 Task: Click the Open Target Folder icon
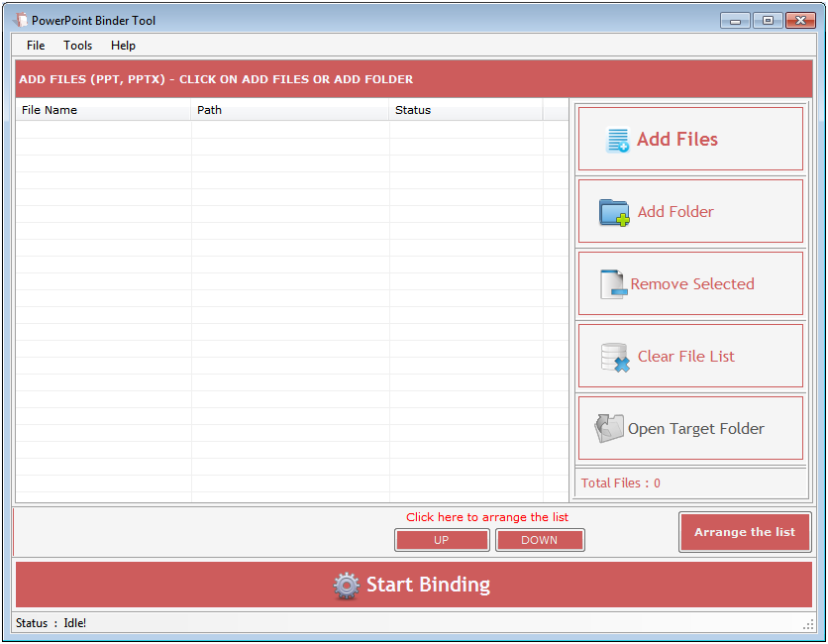coord(609,428)
